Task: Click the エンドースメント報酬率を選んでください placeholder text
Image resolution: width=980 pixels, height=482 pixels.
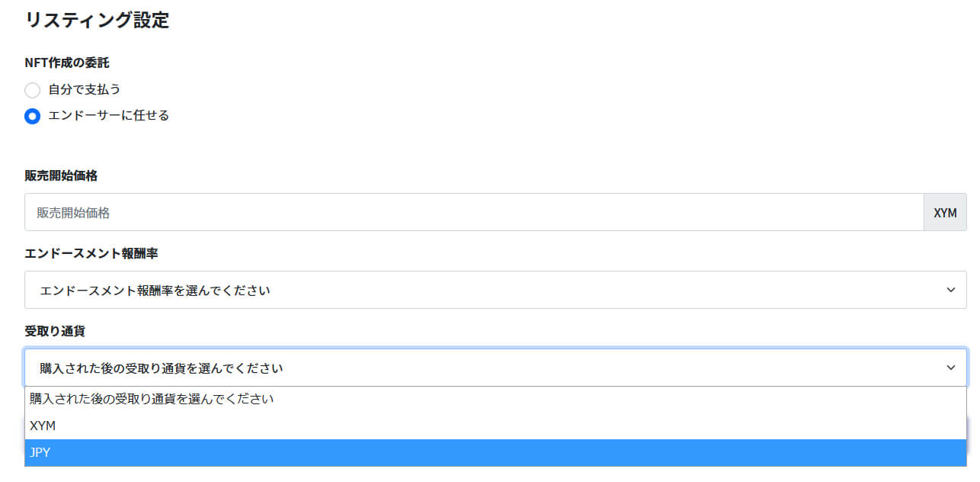Action: click(155, 291)
